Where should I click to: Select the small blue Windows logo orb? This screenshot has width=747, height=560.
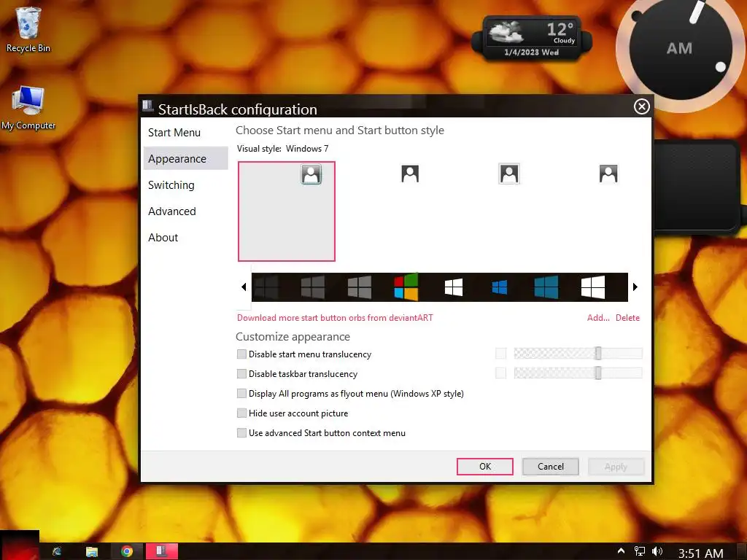click(499, 287)
